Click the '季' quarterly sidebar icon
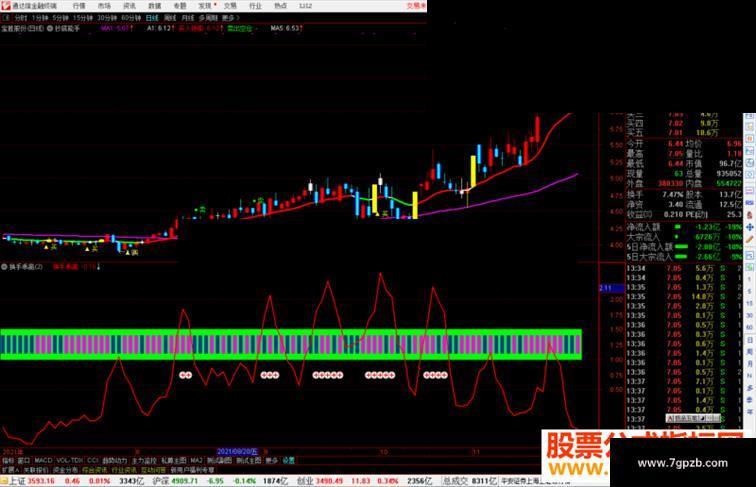The width and height of the screenshot is (756, 487). [749, 400]
